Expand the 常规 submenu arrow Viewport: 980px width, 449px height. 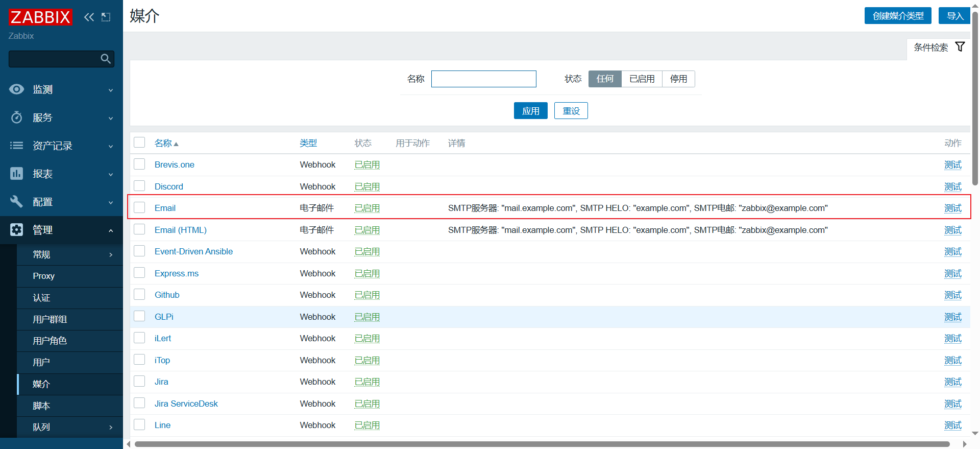click(x=111, y=254)
